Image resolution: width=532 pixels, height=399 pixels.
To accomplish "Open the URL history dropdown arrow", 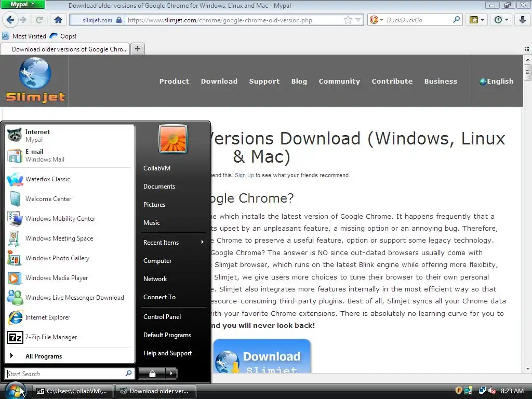I will (x=358, y=20).
